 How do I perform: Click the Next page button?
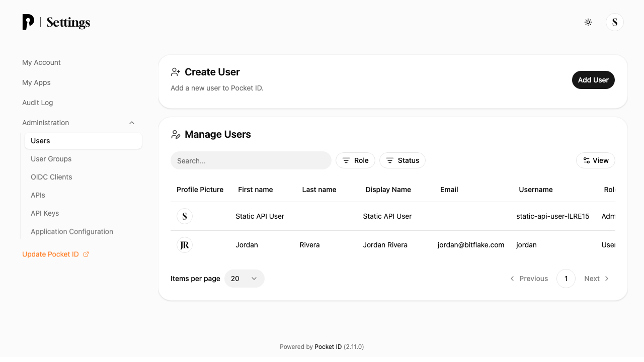coord(597,279)
